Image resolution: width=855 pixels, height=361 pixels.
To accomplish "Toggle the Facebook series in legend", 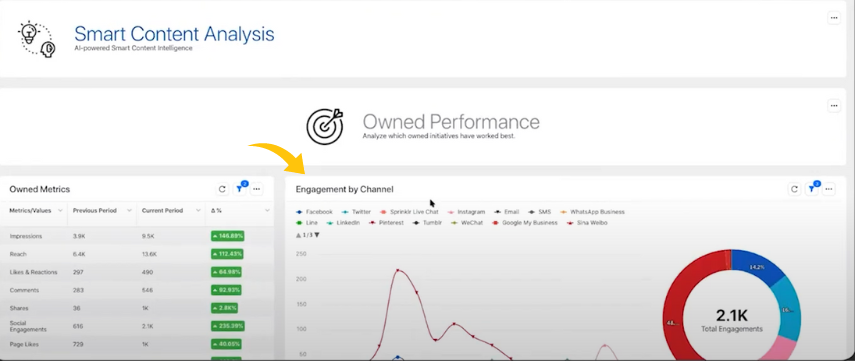I will pyautogui.click(x=314, y=212).
